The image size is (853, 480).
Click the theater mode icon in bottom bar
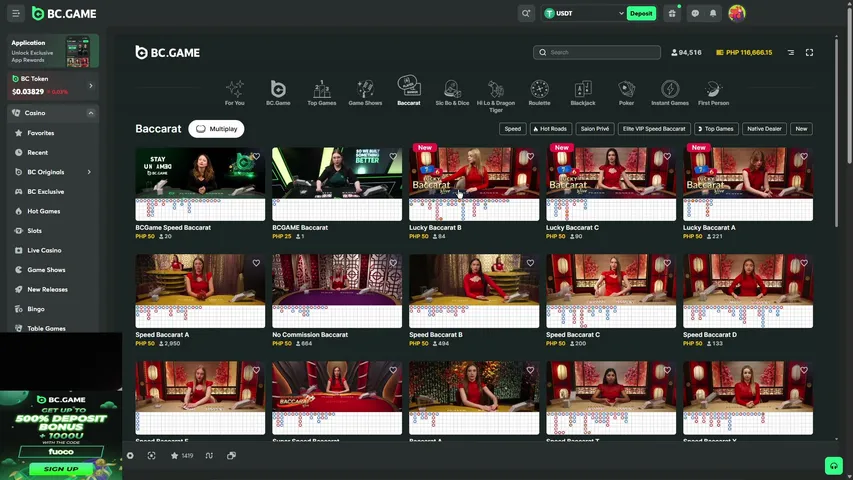tap(151, 456)
